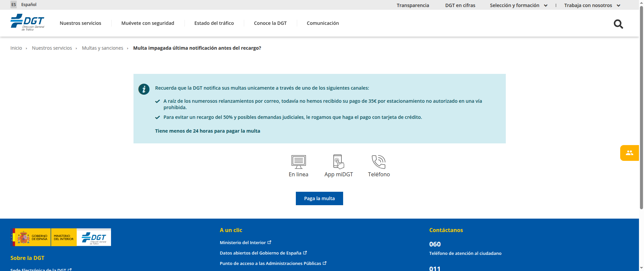Go to Nuestros servicios breadcrumb
This screenshot has width=644, height=271.
coord(52,48)
